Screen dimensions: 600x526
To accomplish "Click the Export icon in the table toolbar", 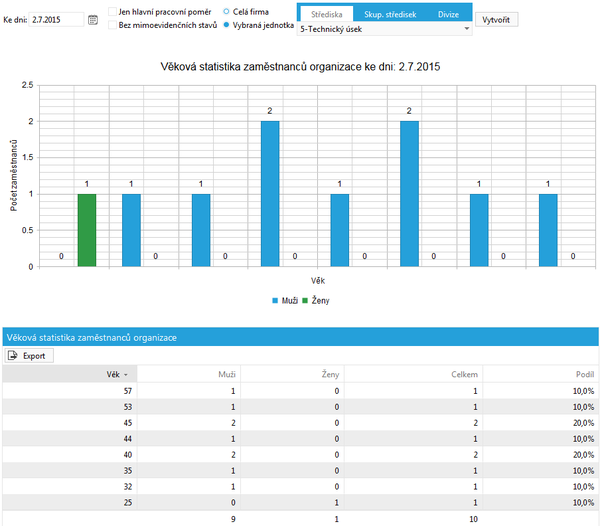I will [13, 355].
